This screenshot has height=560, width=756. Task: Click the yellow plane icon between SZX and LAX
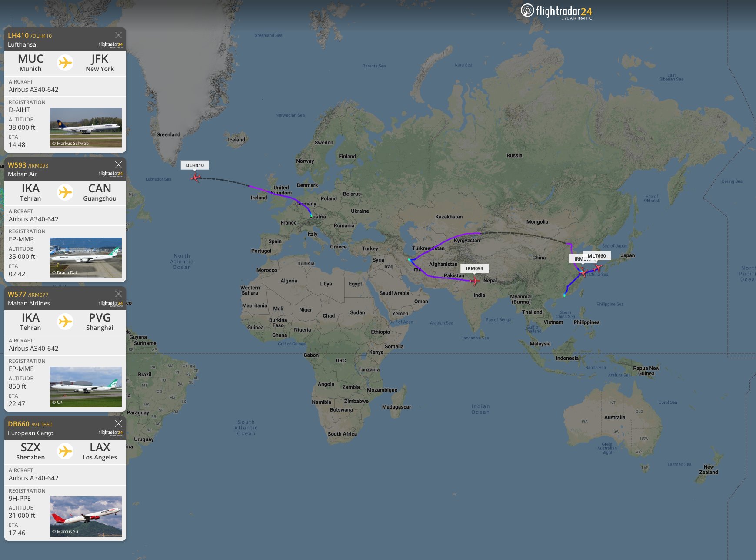click(x=65, y=451)
